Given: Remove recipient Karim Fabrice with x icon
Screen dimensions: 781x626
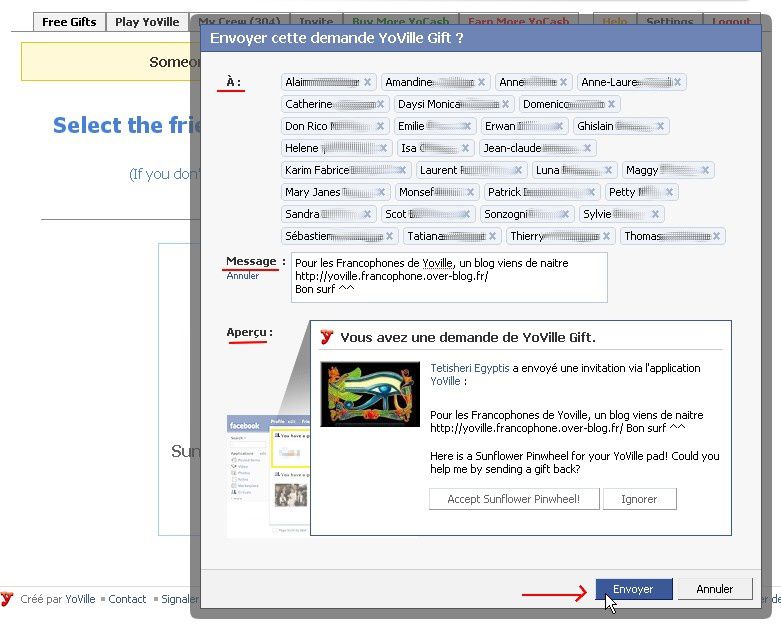Looking at the screenshot, I should (x=402, y=170).
